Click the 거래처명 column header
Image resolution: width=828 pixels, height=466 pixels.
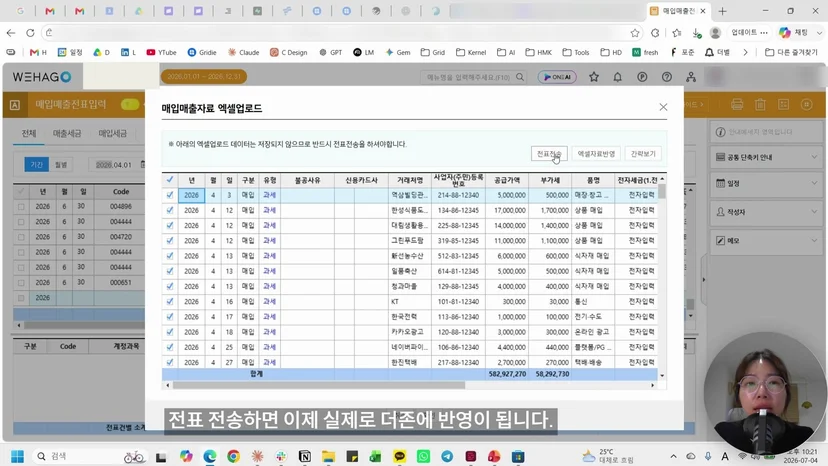click(410, 180)
